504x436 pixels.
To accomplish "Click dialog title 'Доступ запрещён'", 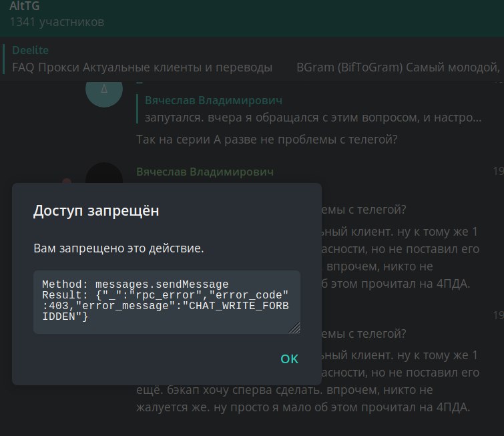I will coord(96,211).
